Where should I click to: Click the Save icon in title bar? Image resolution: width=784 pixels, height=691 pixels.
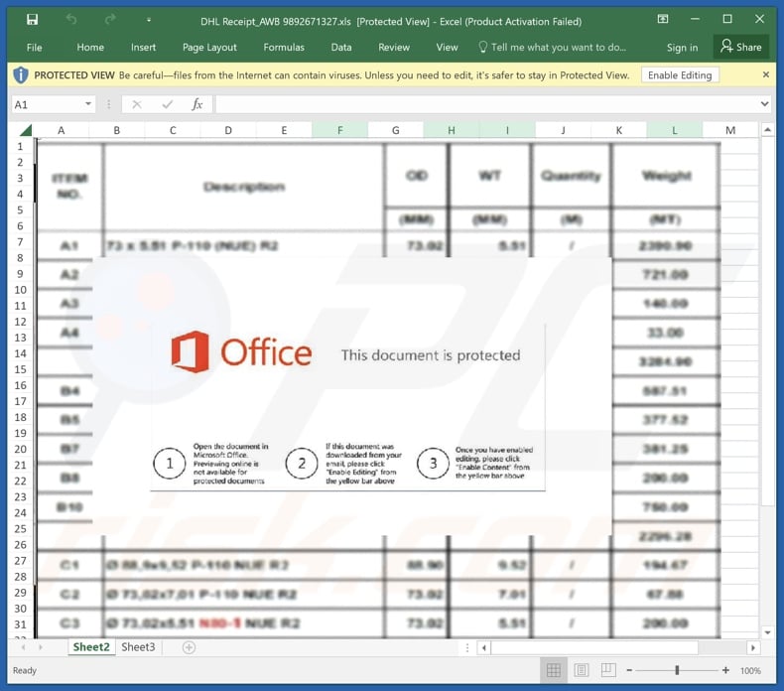pyautogui.click(x=32, y=20)
